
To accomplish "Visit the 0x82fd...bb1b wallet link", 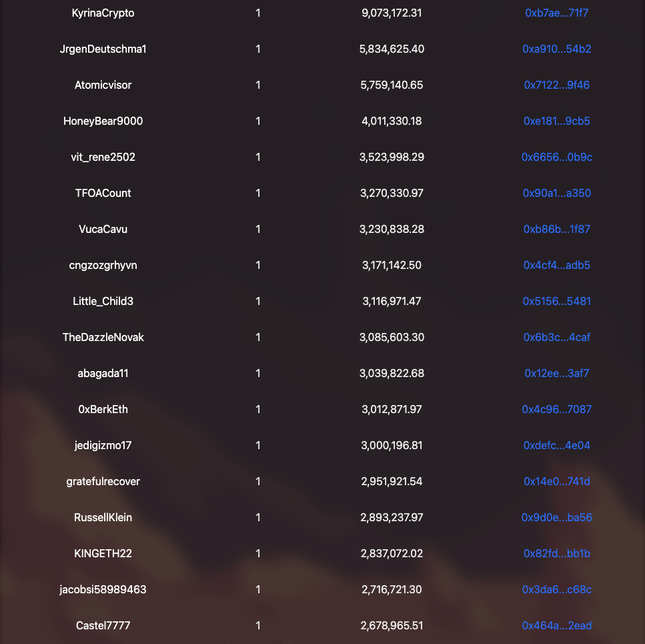I will (556, 553).
